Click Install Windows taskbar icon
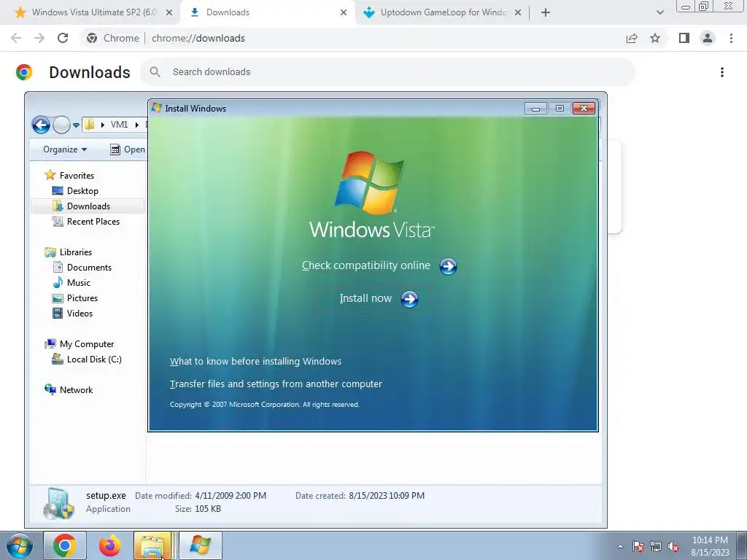The image size is (747, 560). (x=200, y=545)
